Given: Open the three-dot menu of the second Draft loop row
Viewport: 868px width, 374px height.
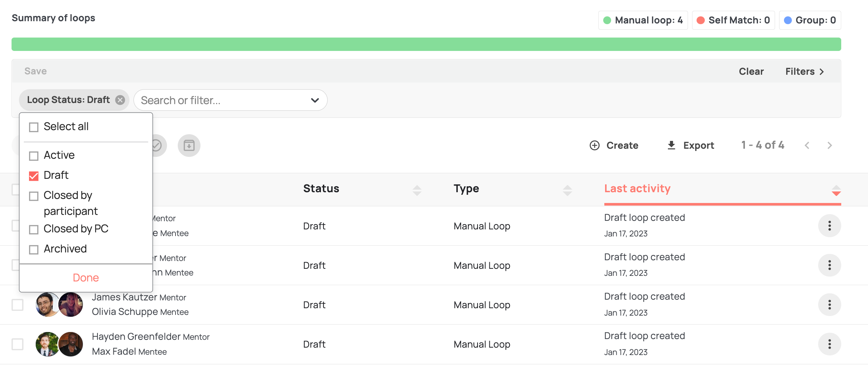Looking at the screenshot, I should click(x=830, y=265).
